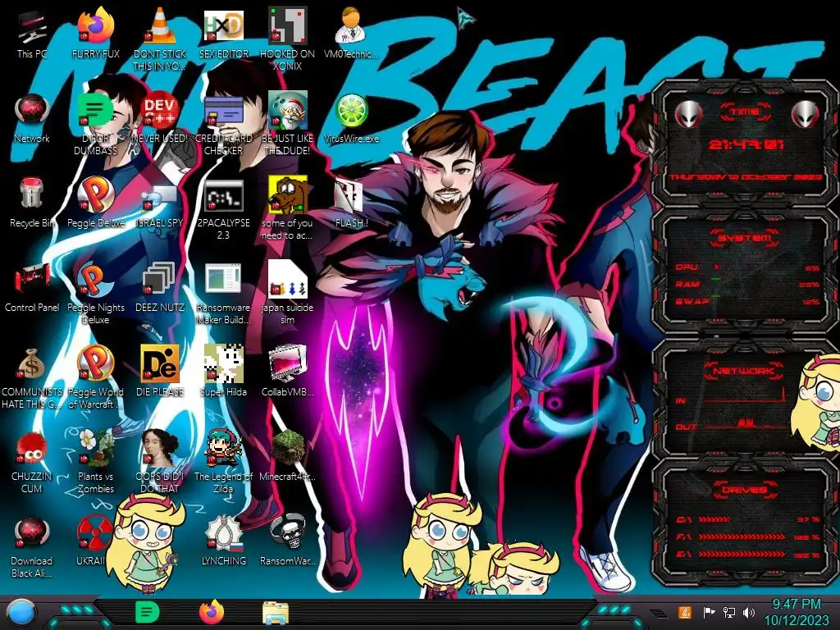The image size is (840, 630).
Task: Open the volume speaker tray icon
Action: tap(748, 612)
